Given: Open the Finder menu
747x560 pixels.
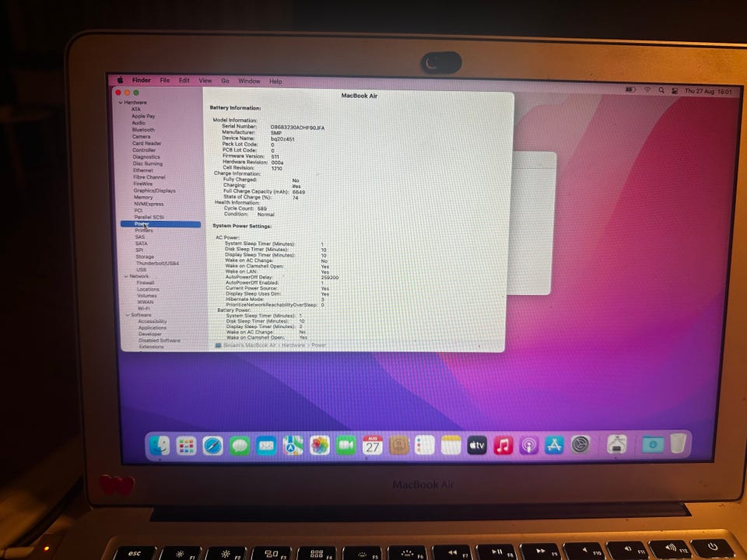Looking at the screenshot, I should (x=142, y=80).
